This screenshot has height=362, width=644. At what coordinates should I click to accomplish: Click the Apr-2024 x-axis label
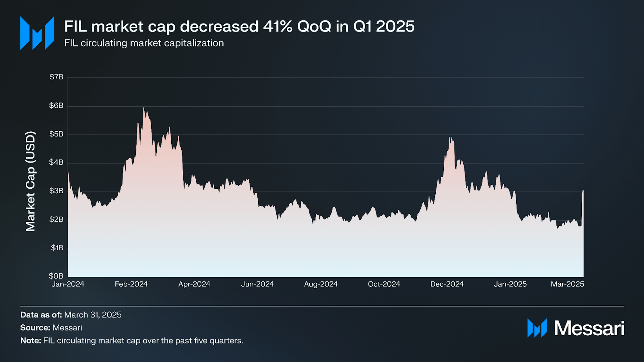click(194, 284)
